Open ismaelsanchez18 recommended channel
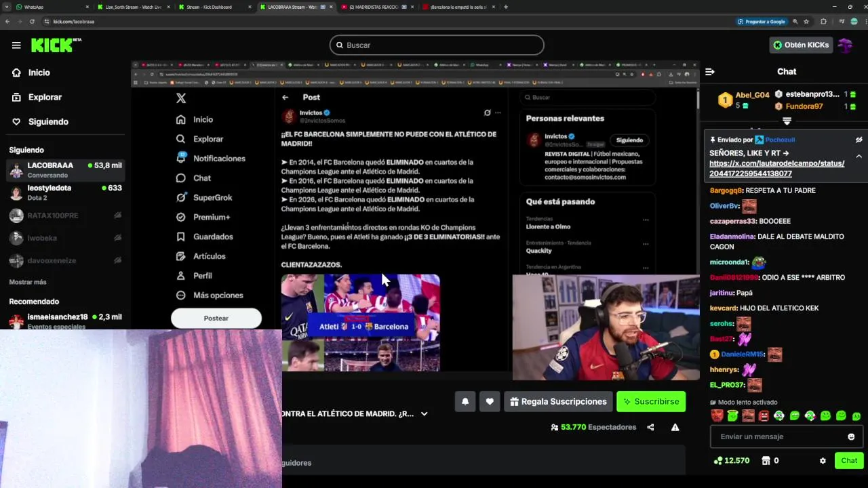This screenshot has width=868, height=488. coord(65,321)
